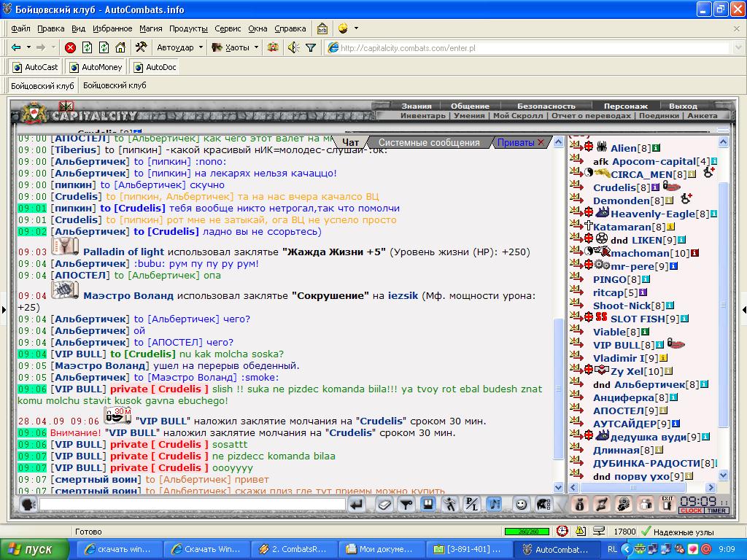Switch to 2. CombatsR... taskbar window
The width and height of the screenshot is (747, 560).
[294, 549]
